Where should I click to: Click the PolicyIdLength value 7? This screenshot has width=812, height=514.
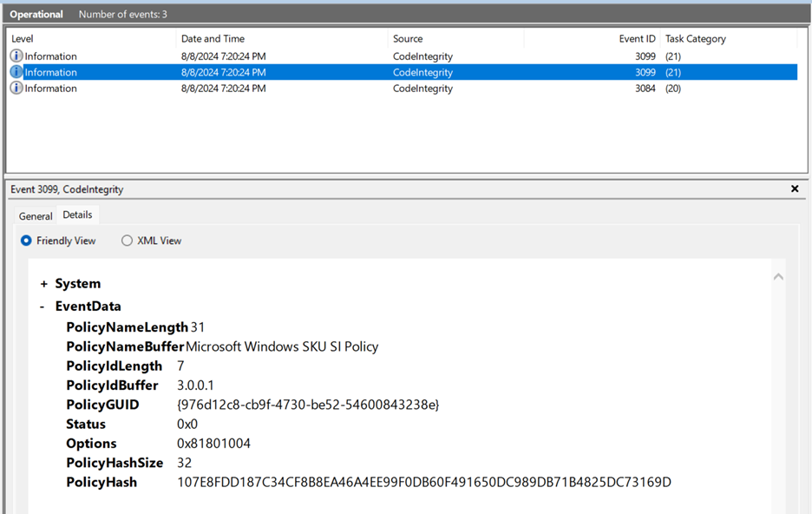(180, 366)
